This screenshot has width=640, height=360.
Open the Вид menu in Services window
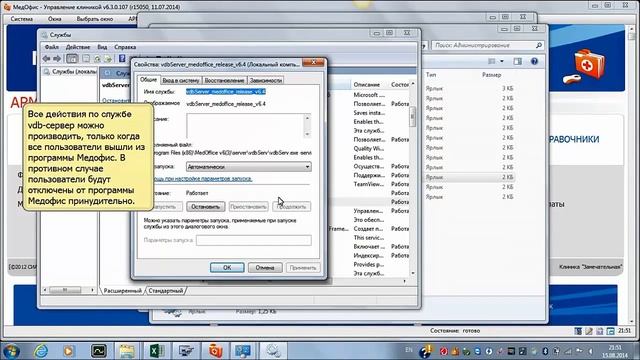pos(102,47)
